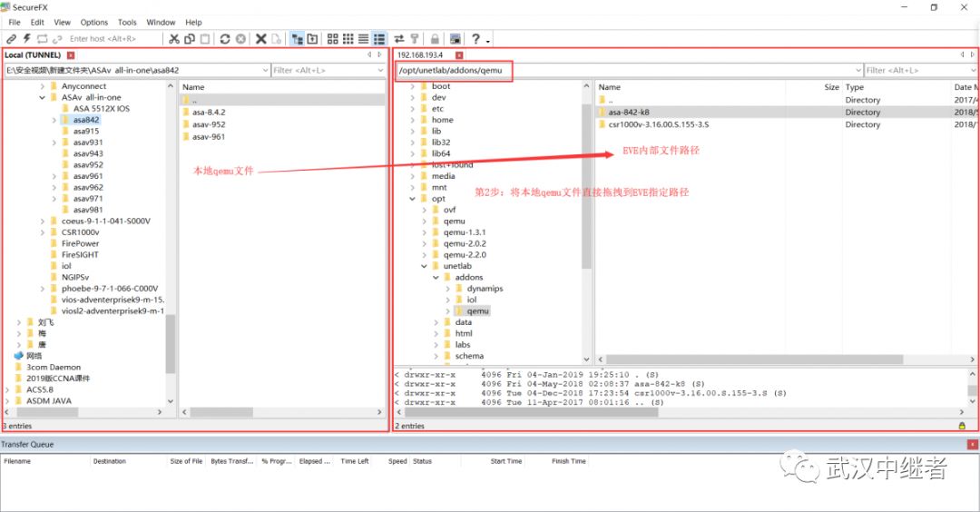
Task: Open the remote path dropdown
Action: (x=858, y=70)
